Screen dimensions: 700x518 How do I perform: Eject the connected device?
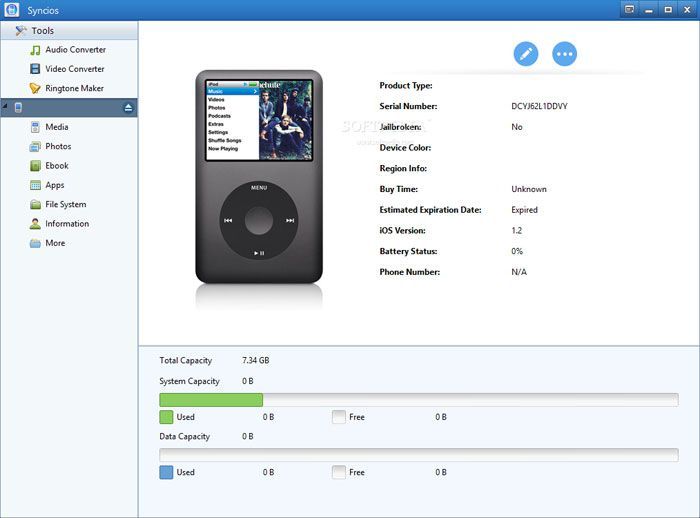128,108
